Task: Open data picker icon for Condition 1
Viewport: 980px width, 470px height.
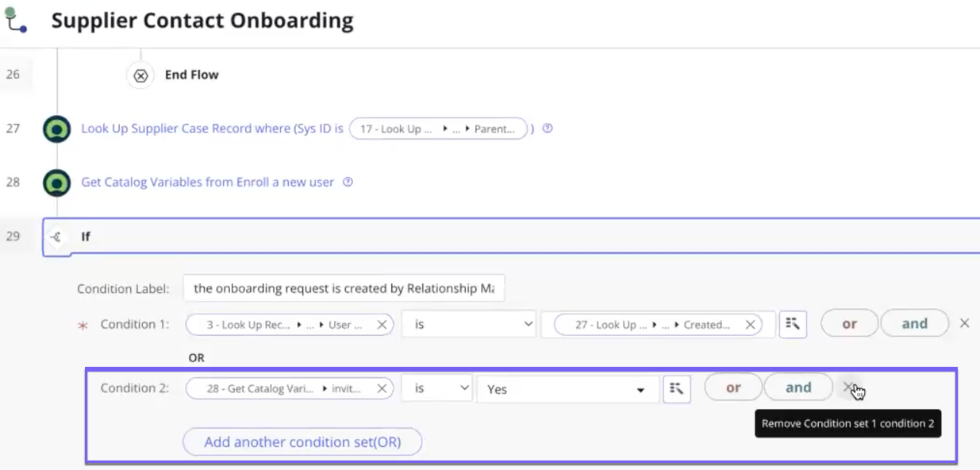Action: 793,324
